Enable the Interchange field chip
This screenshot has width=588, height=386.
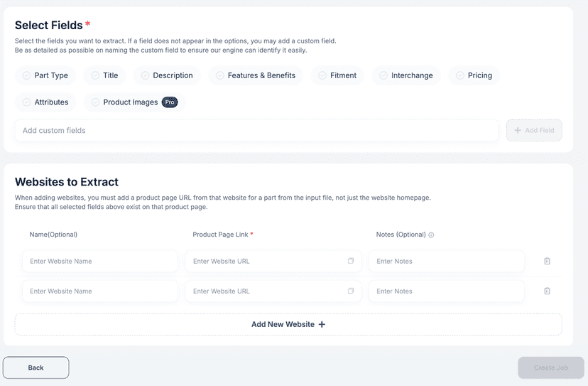coord(406,75)
